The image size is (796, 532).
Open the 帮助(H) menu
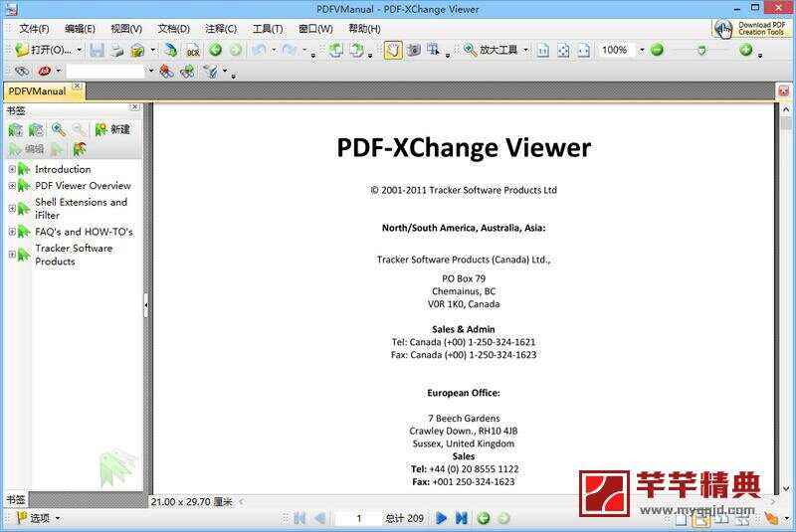click(x=364, y=29)
